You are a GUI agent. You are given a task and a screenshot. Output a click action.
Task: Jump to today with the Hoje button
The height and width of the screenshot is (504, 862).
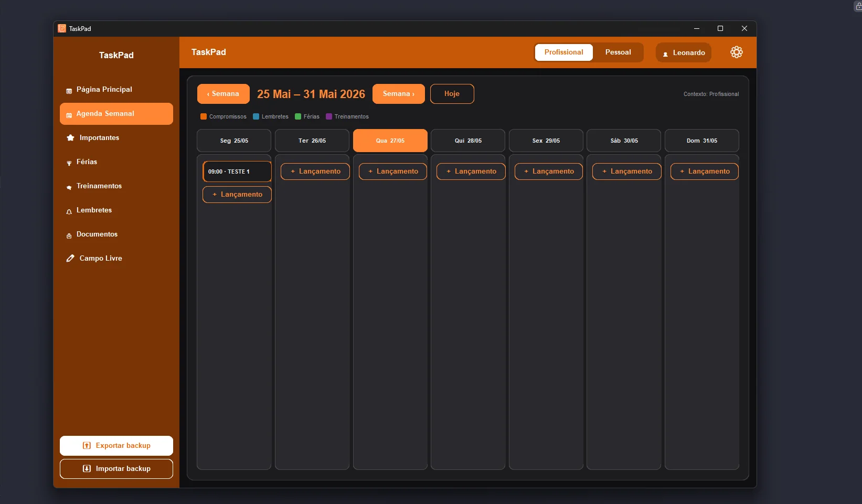452,94
